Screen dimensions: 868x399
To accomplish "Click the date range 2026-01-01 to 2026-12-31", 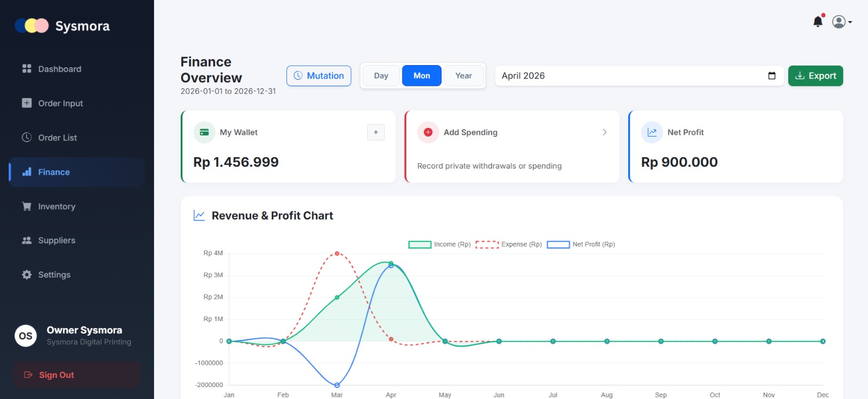I will coord(228,91).
